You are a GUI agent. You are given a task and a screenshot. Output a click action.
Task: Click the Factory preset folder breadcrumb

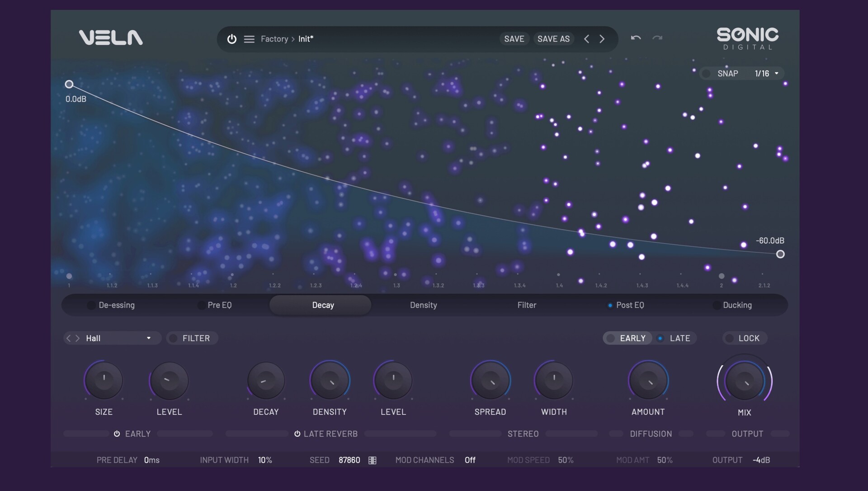point(274,39)
